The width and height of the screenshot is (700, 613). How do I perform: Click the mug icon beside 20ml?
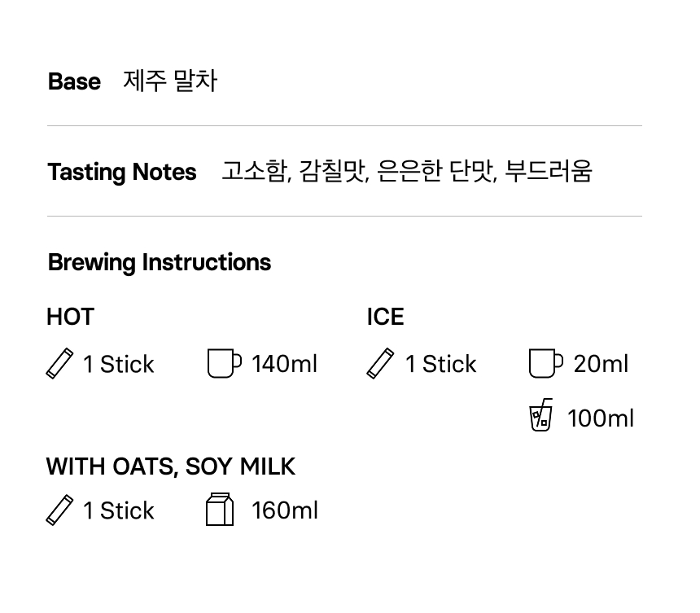coord(545,363)
